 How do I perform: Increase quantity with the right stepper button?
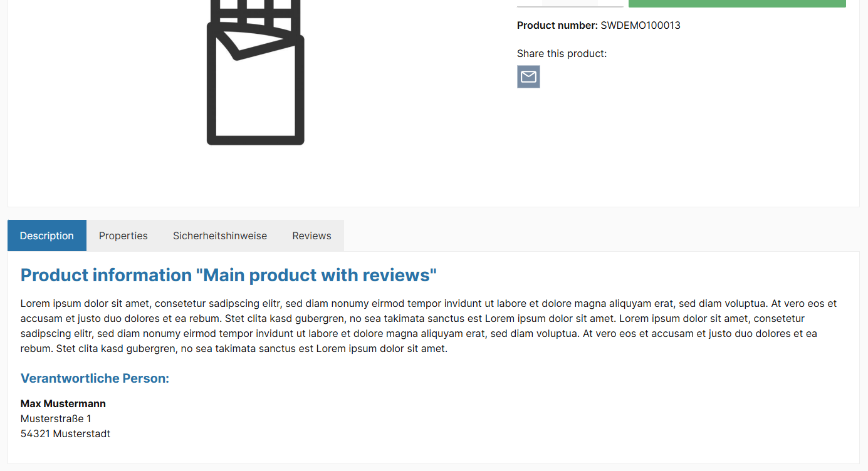coord(610,3)
